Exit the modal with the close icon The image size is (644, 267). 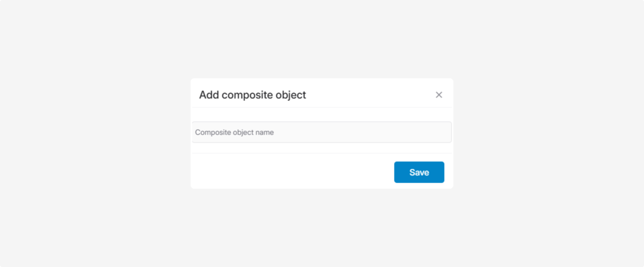[x=439, y=95]
